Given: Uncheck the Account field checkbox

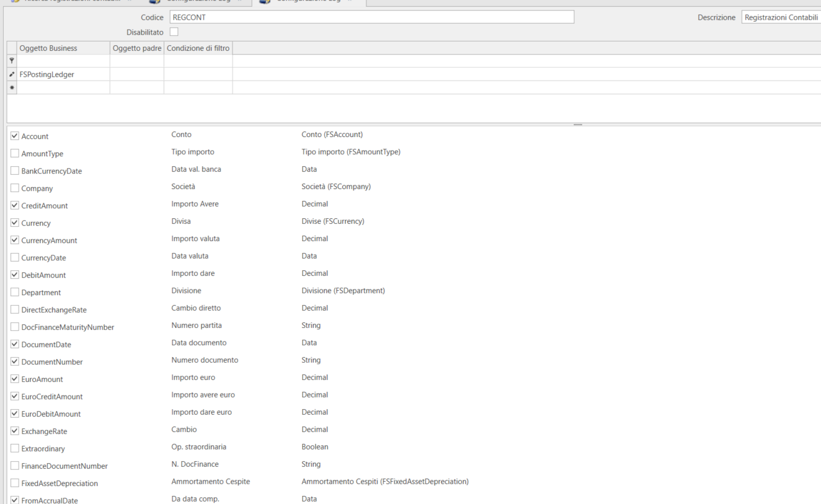Looking at the screenshot, I should pos(15,136).
